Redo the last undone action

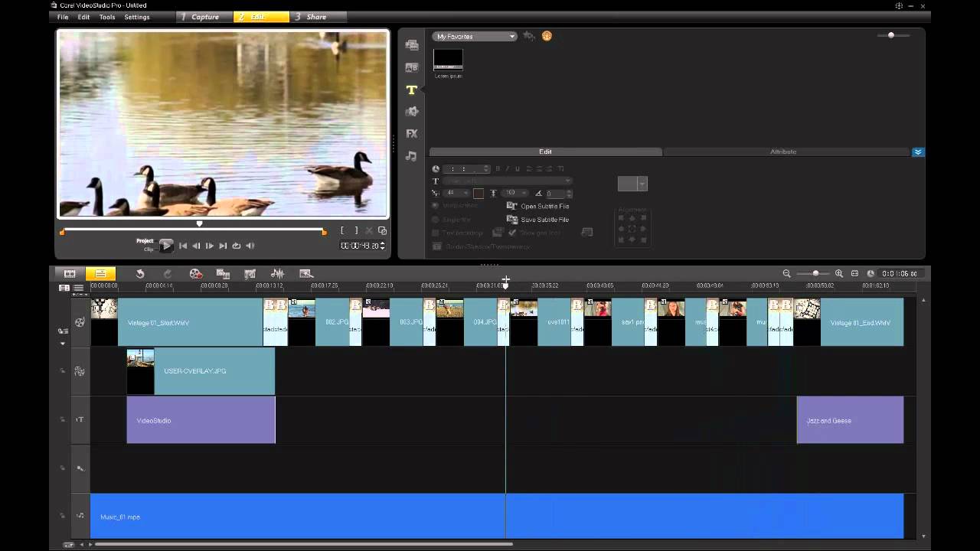pyautogui.click(x=168, y=273)
